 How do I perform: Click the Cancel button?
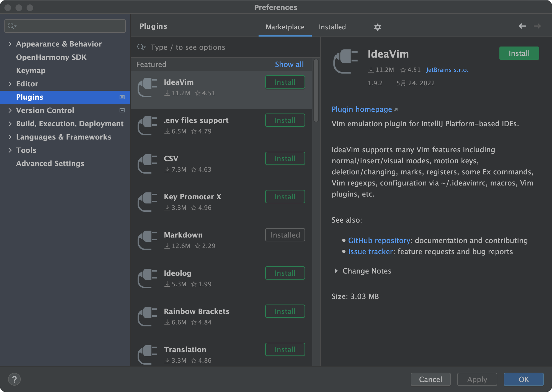(x=430, y=379)
